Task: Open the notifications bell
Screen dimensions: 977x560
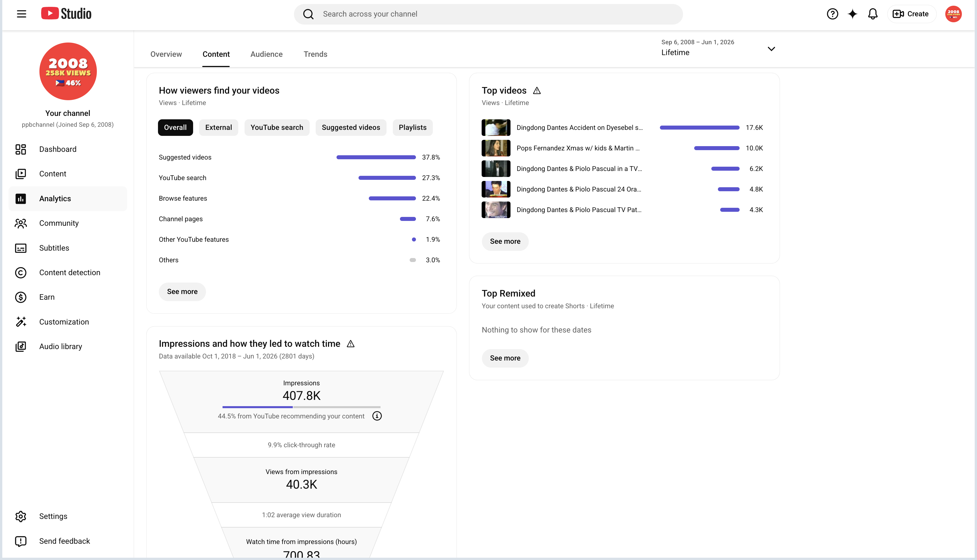Action: click(873, 14)
